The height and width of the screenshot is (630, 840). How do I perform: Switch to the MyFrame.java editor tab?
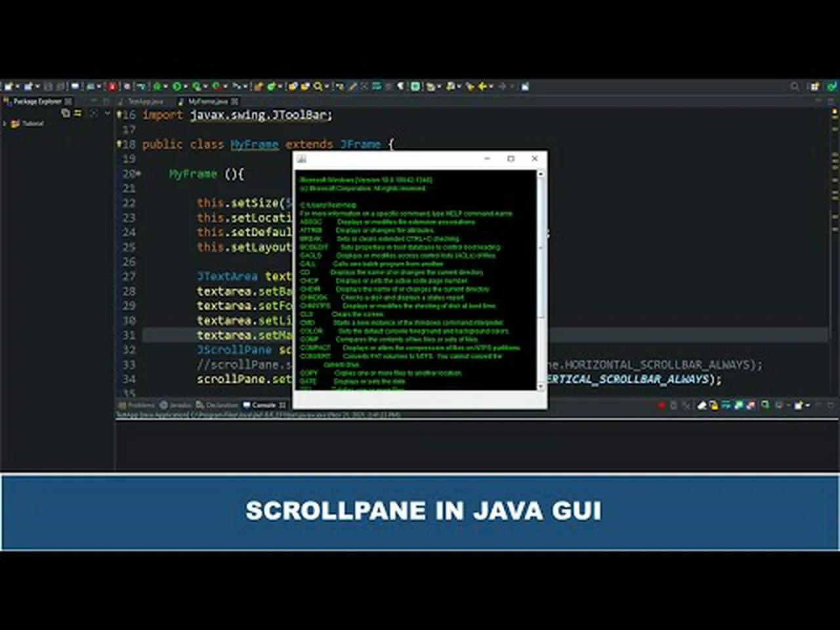pyautogui.click(x=209, y=102)
